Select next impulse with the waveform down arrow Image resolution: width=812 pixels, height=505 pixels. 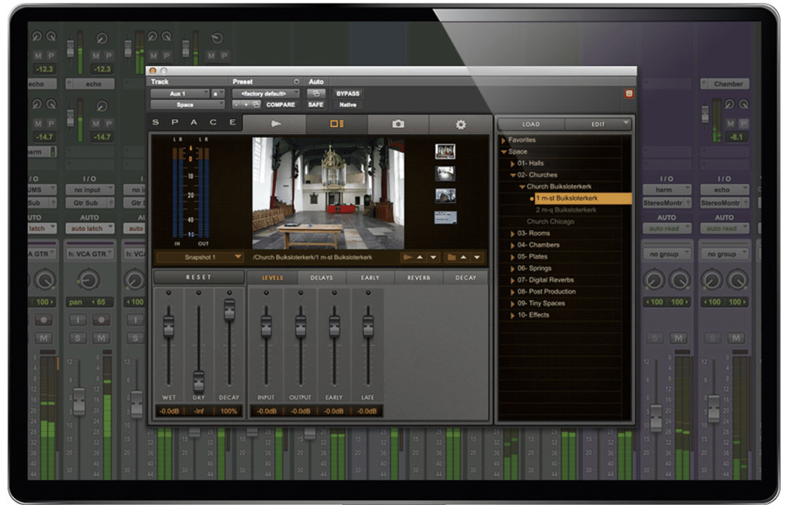pyautogui.click(x=433, y=257)
